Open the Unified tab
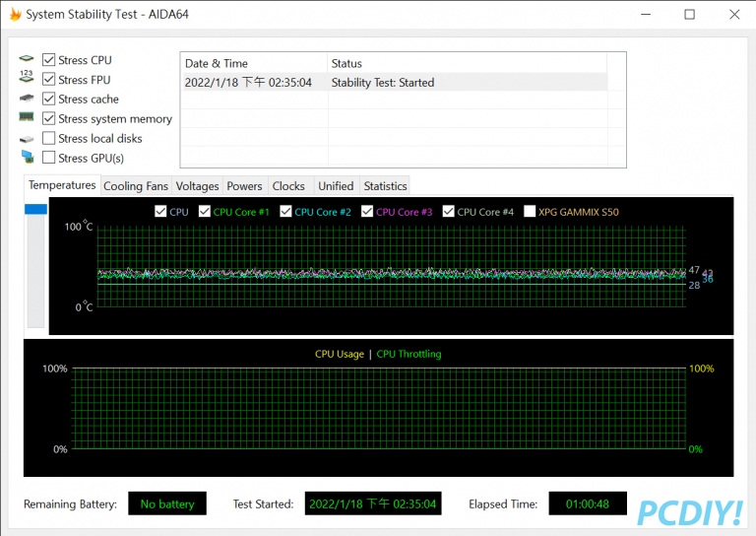Image resolution: width=756 pixels, height=536 pixels. click(x=336, y=186)
